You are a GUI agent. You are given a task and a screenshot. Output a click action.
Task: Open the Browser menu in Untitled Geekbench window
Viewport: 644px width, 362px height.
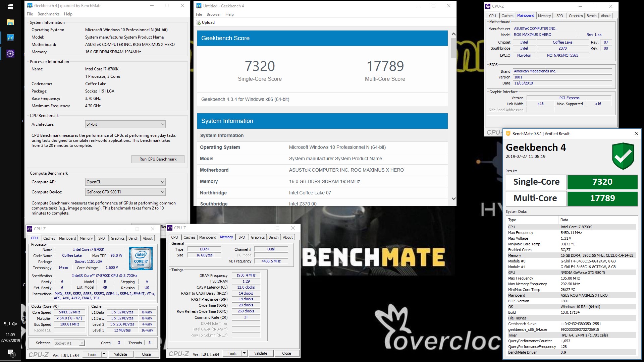point(213,14)
